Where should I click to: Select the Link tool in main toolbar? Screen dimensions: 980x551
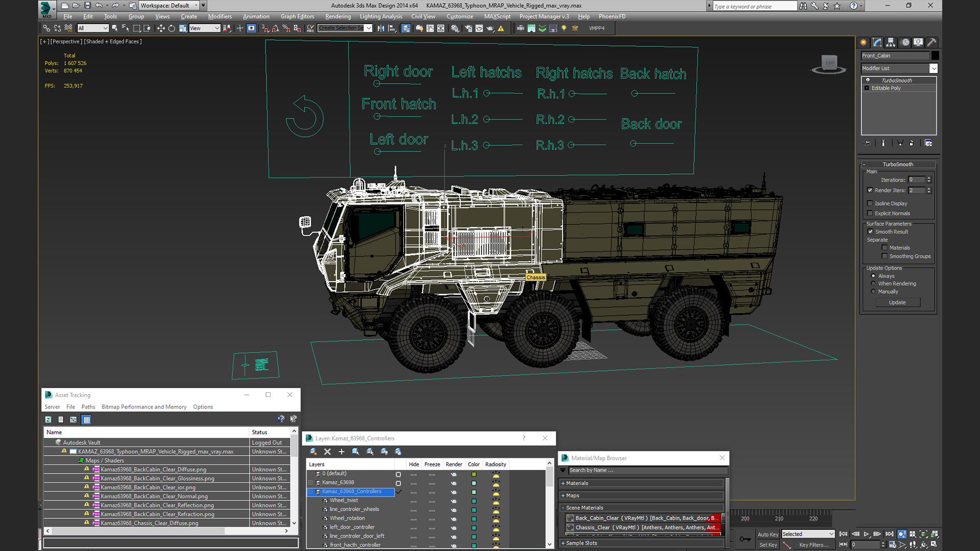[x=46, y=29]
